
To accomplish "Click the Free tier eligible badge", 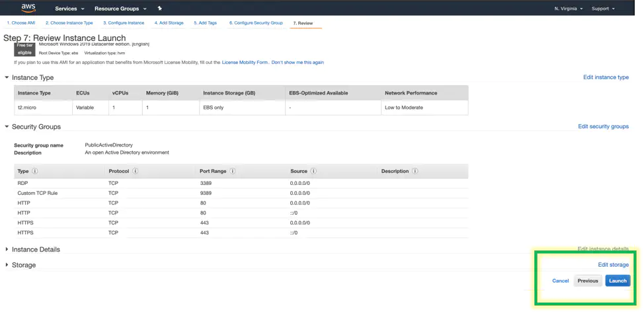I will 24,49.
